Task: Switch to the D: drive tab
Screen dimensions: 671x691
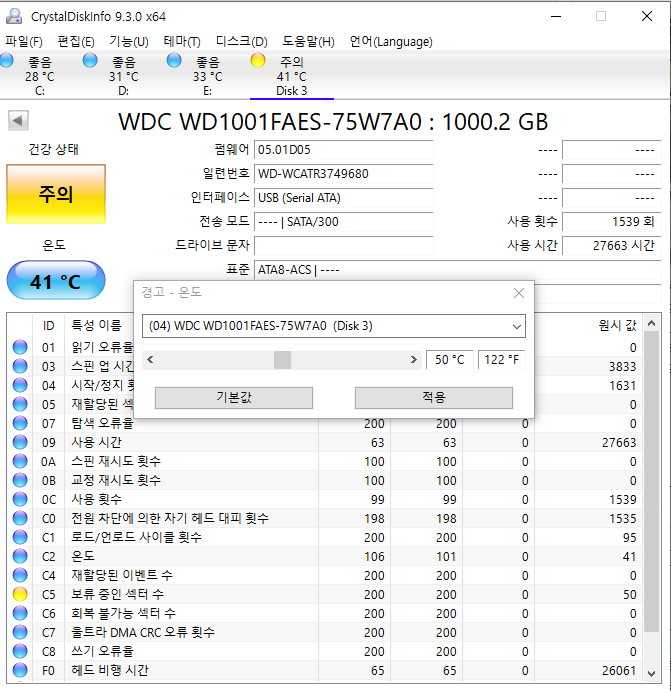Action: (x=123, y=76)
